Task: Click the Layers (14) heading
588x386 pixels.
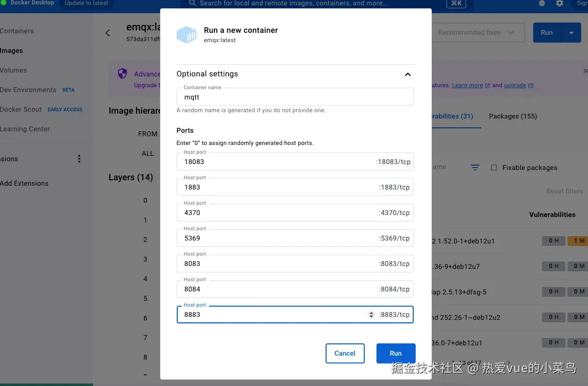Action: (x=131, y=177)
